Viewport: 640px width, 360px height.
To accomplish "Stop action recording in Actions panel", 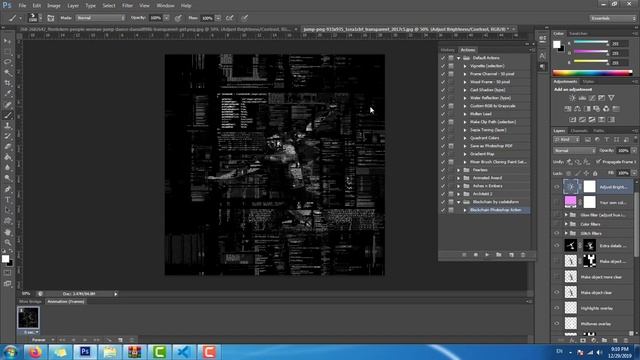I will 464,255.
